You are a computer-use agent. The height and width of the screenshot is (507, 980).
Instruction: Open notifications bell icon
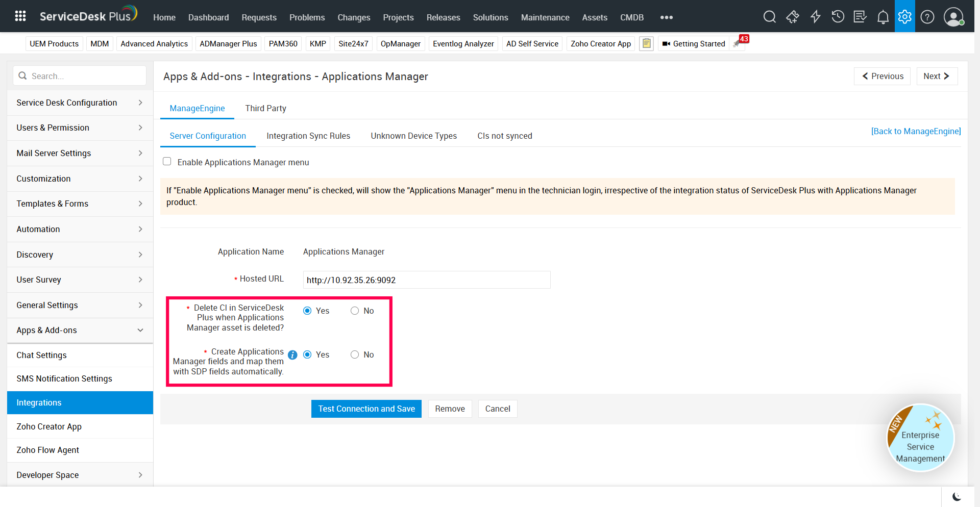pos(883,17)
